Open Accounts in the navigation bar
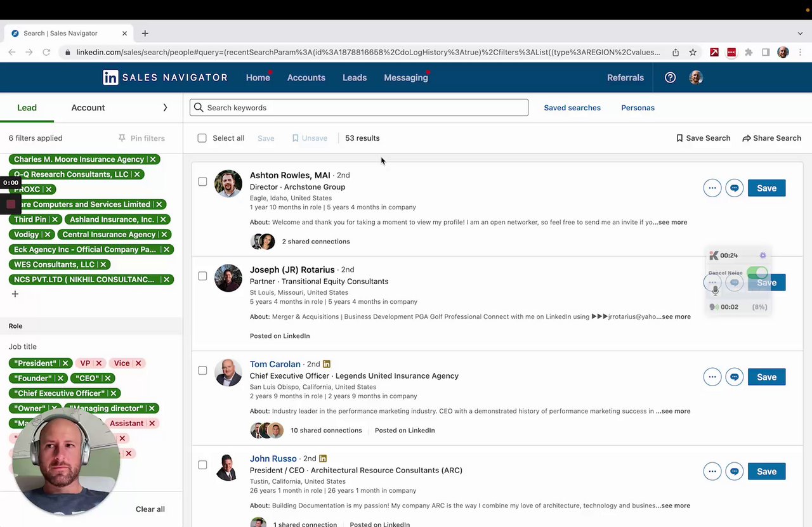Screen dimensions: 812x527 tap(306, 77)
